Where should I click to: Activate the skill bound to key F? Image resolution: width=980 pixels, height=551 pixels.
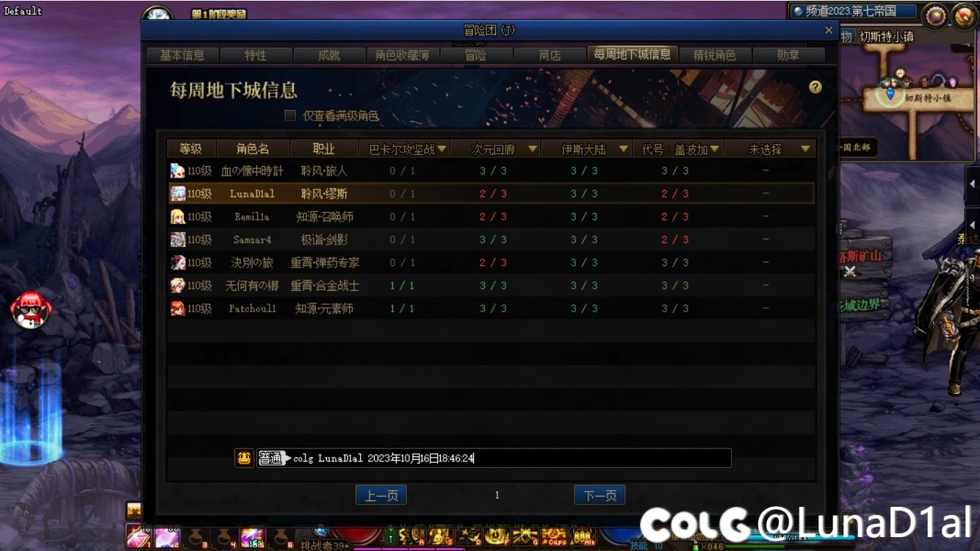(497, 536)
